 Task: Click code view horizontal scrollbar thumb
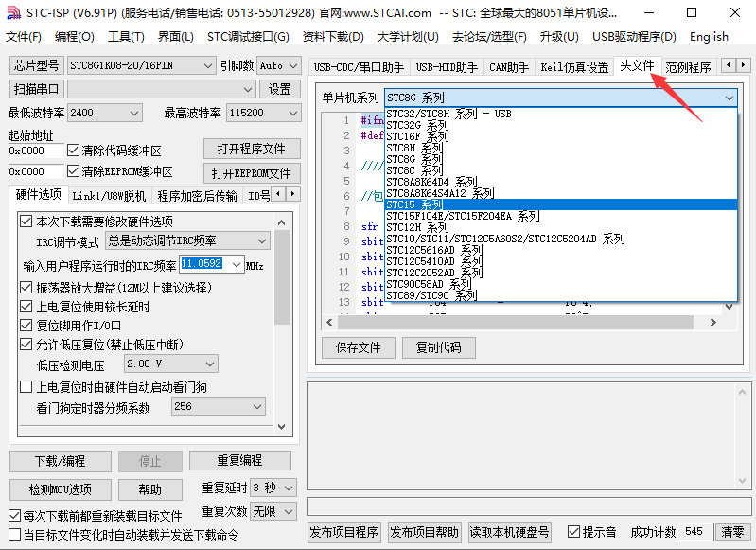(515, 322)
